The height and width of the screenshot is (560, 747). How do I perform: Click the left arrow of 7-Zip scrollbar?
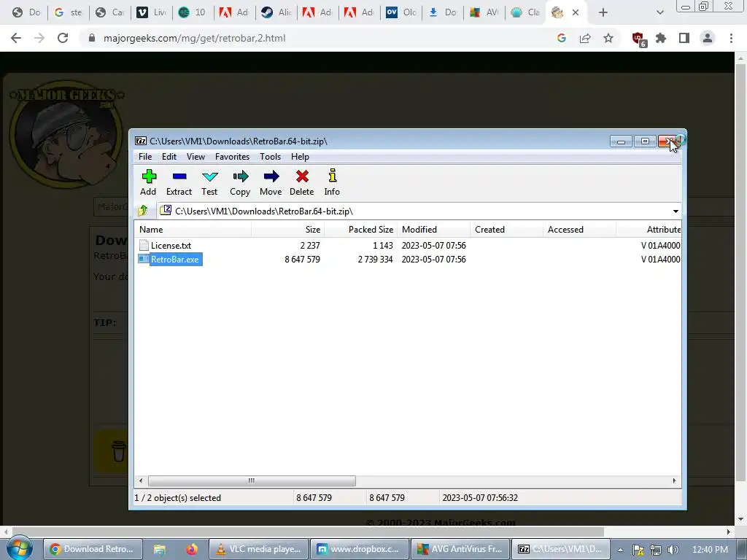click(141, 481)
